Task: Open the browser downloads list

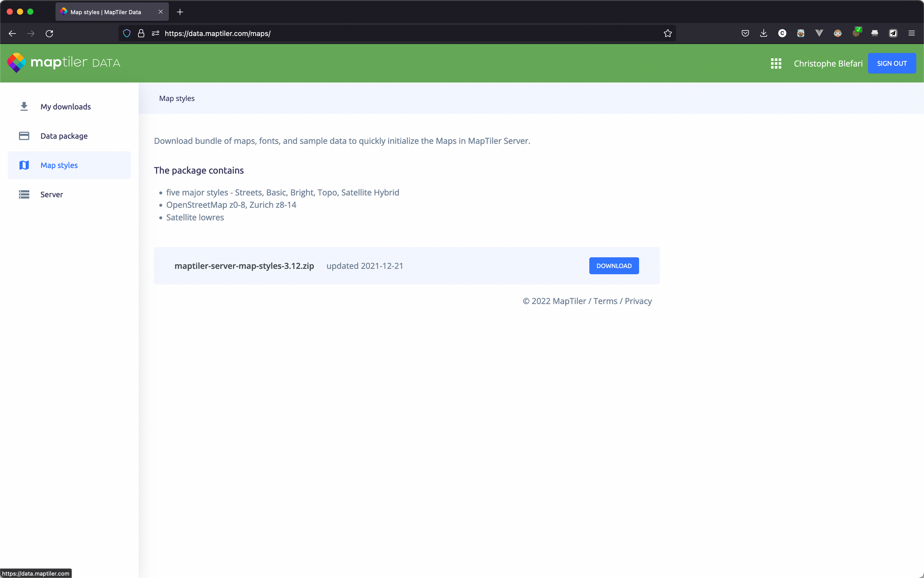Action: 763,34
